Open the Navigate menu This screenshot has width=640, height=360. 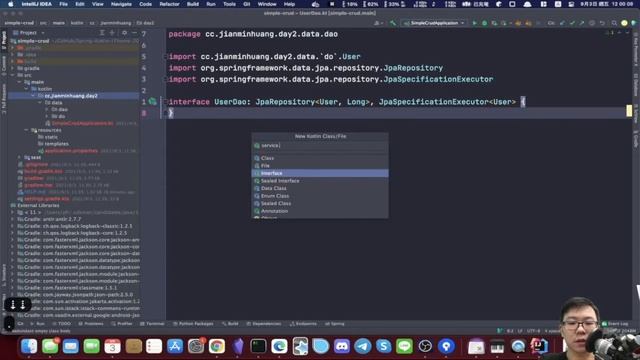point(121,4)
